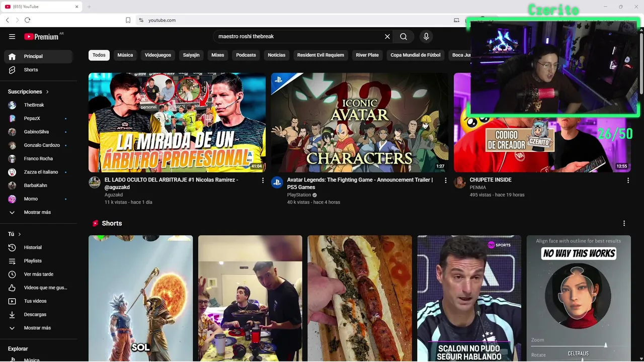
Task: Open Scaloni no pudo seguir hablando short
Action: click(x=469, y=298)
